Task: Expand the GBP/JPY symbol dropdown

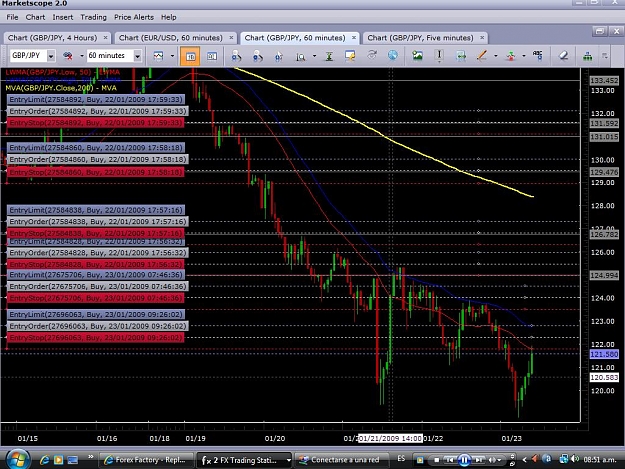Action: 51,56
